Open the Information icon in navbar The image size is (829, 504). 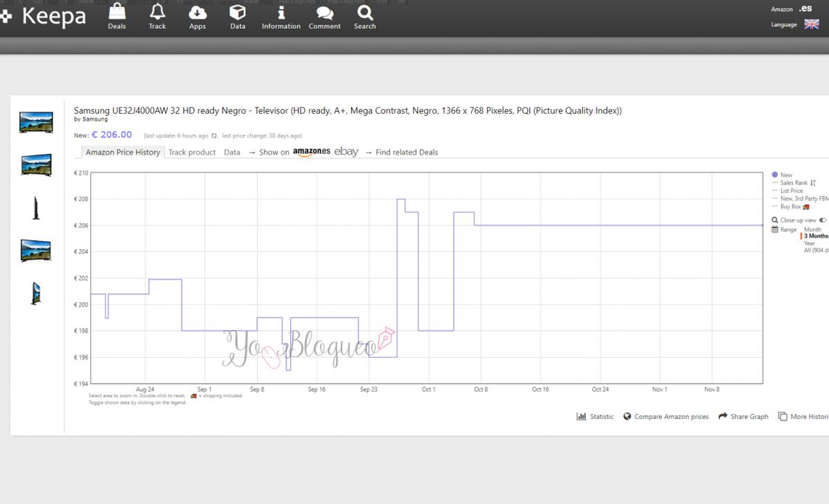click(281, 12)
